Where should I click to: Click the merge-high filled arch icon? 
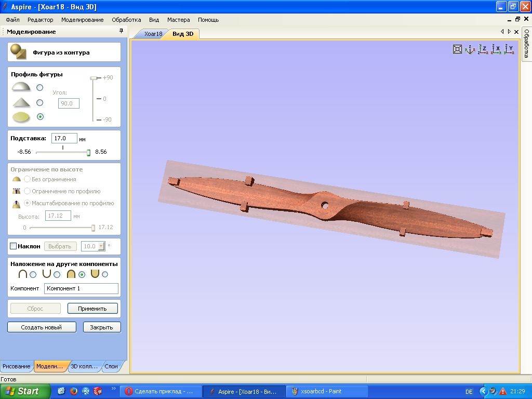71,274
